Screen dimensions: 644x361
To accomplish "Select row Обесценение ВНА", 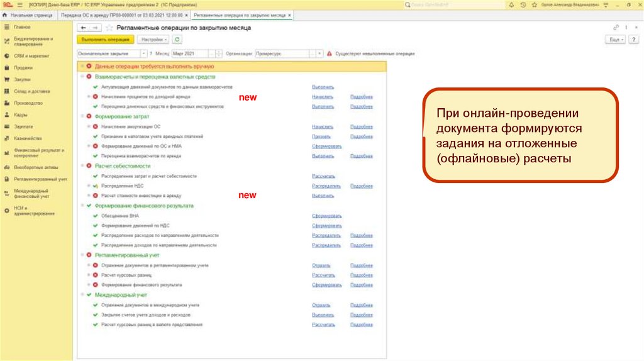I will point(232,216).
